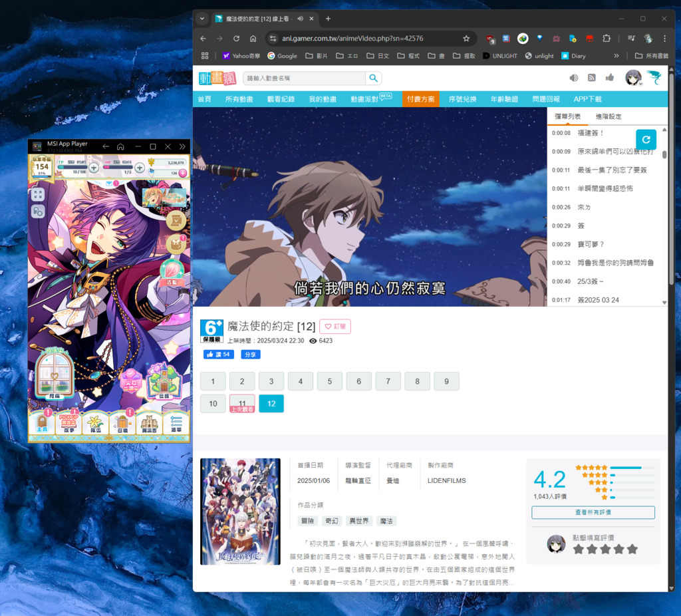Open the Chrome three-dot menu
The width and height of the screenshot is (681, 616).
[664, 38]
